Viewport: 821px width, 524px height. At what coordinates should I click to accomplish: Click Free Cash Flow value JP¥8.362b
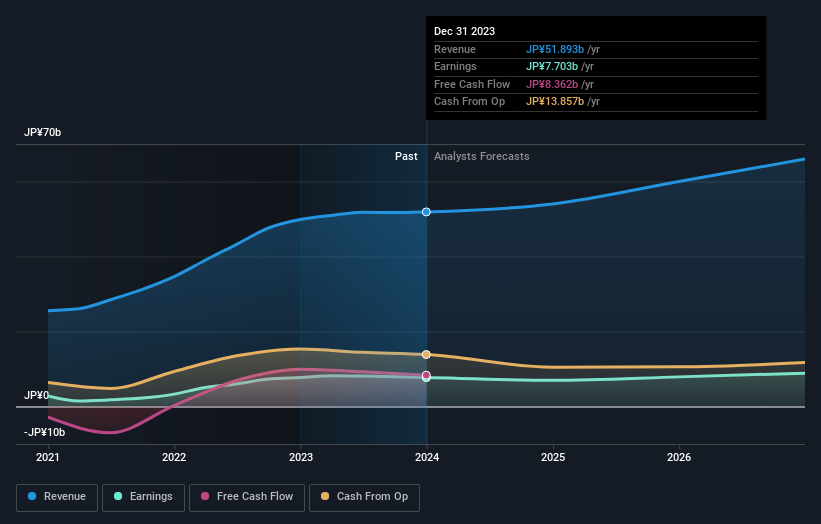tap(552, 84)
